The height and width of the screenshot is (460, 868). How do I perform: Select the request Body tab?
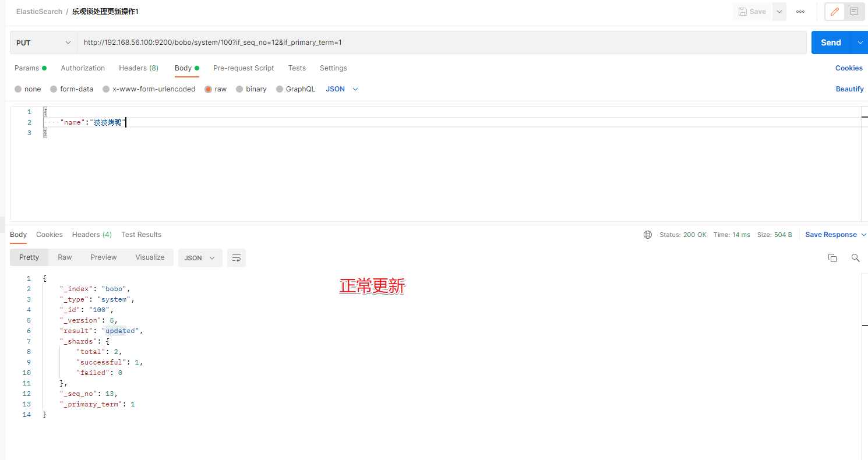pyautogui.click(x=187, y=68)
